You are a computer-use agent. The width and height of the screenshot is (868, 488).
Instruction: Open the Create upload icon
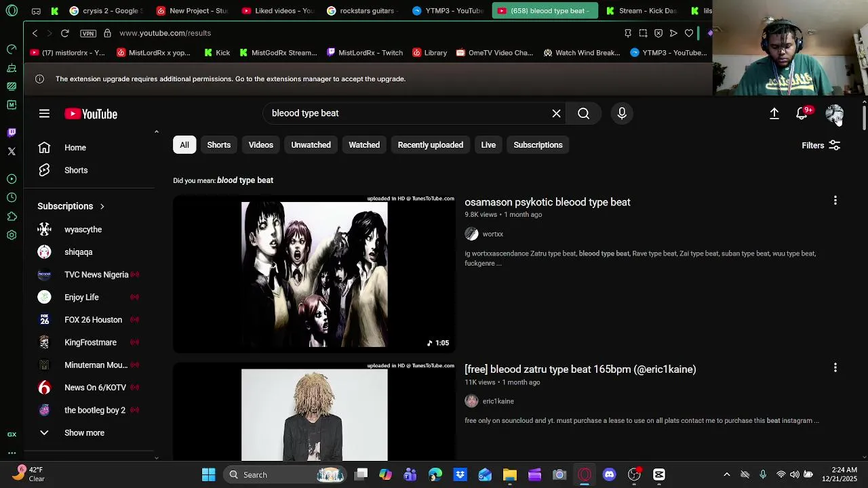(774, 113)
